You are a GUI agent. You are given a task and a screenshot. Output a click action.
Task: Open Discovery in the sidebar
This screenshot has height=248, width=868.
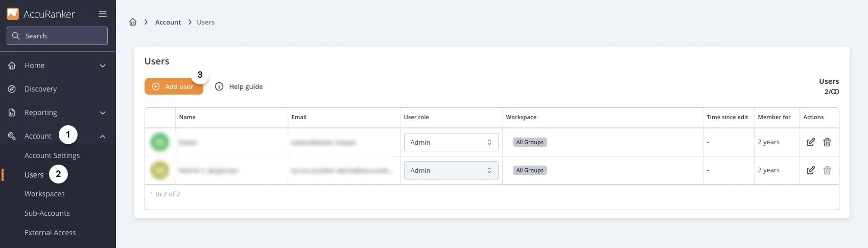pyautogui.click(x=40, y=89)
